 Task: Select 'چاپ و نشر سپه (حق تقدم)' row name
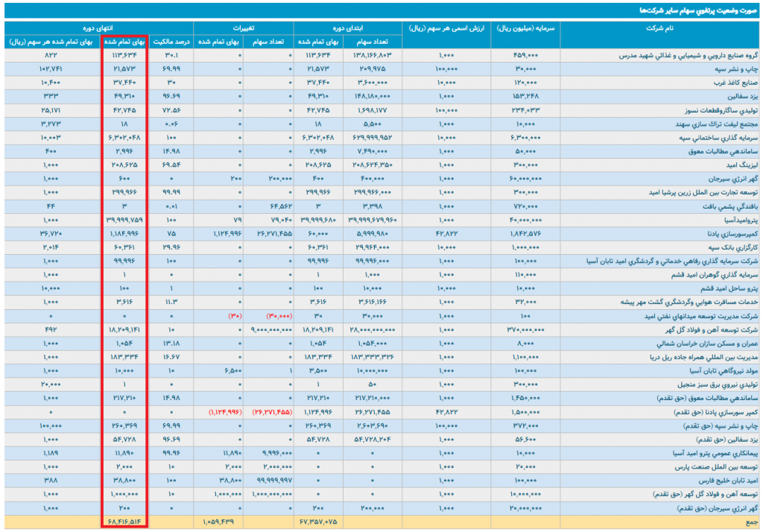pos(721,425)
